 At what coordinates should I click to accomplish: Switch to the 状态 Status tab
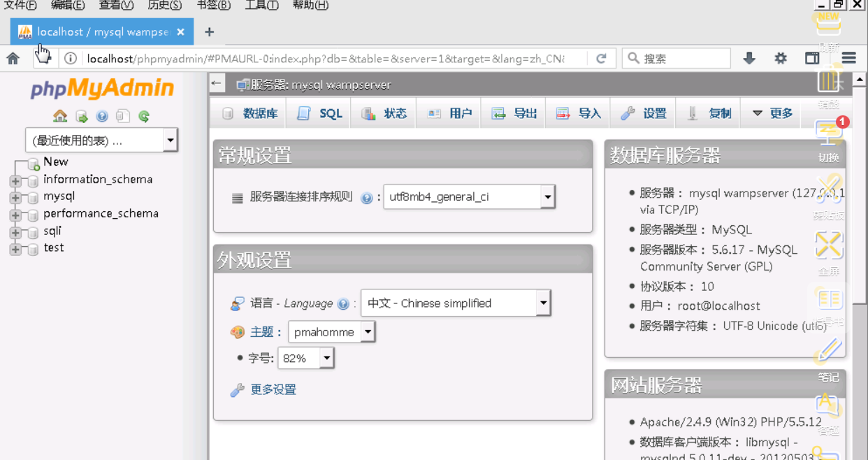pyautogui.click(x=384, y=113)
